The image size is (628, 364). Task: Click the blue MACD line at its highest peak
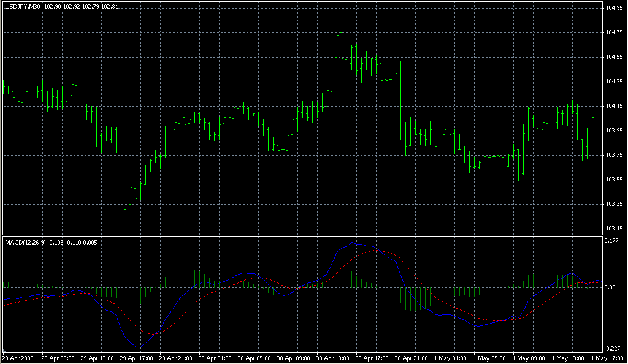point(353,243)
